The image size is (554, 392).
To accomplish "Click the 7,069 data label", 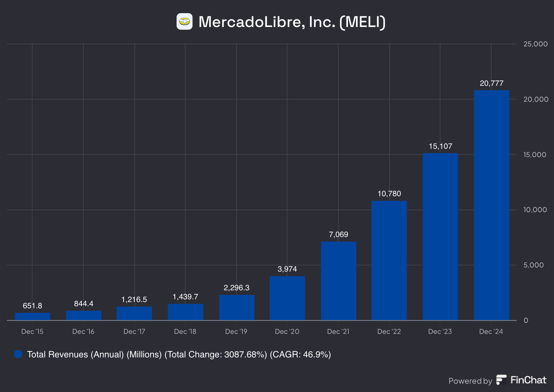I will [x=339, y=234].
